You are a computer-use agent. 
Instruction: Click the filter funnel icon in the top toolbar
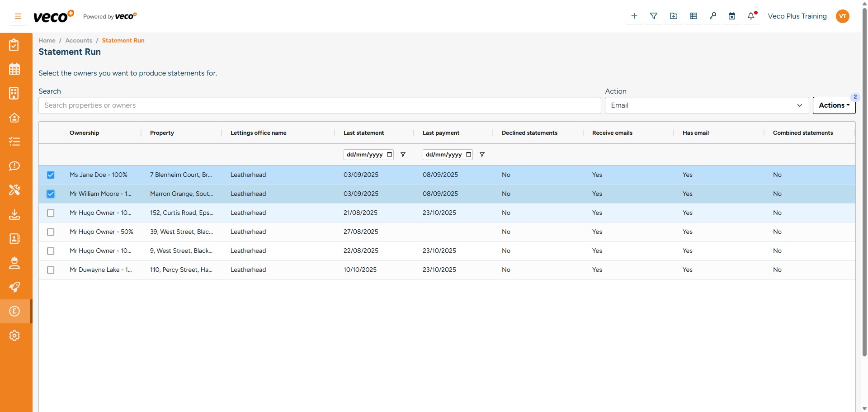pos(654,16)
